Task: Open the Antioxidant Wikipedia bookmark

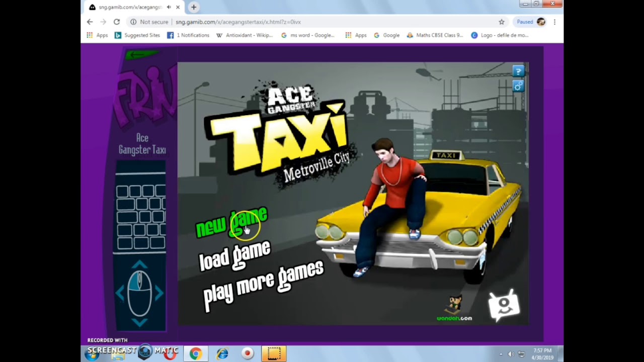Action: click(x=245, y=35)
